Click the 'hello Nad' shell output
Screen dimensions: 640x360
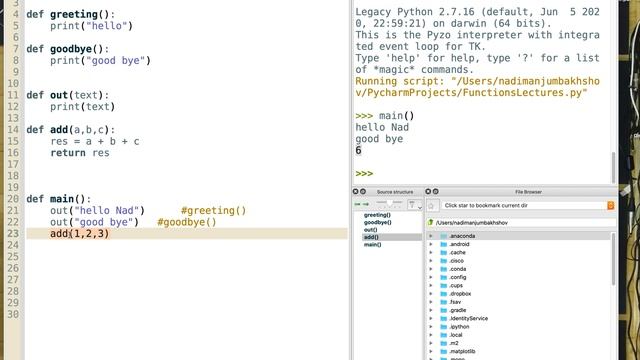(382, 127)
